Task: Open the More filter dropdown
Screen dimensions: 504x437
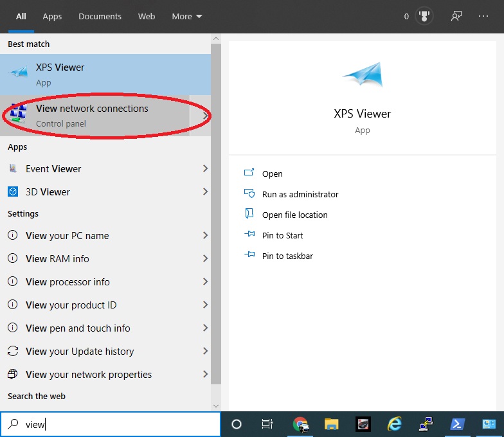Action: coord(187,17)
